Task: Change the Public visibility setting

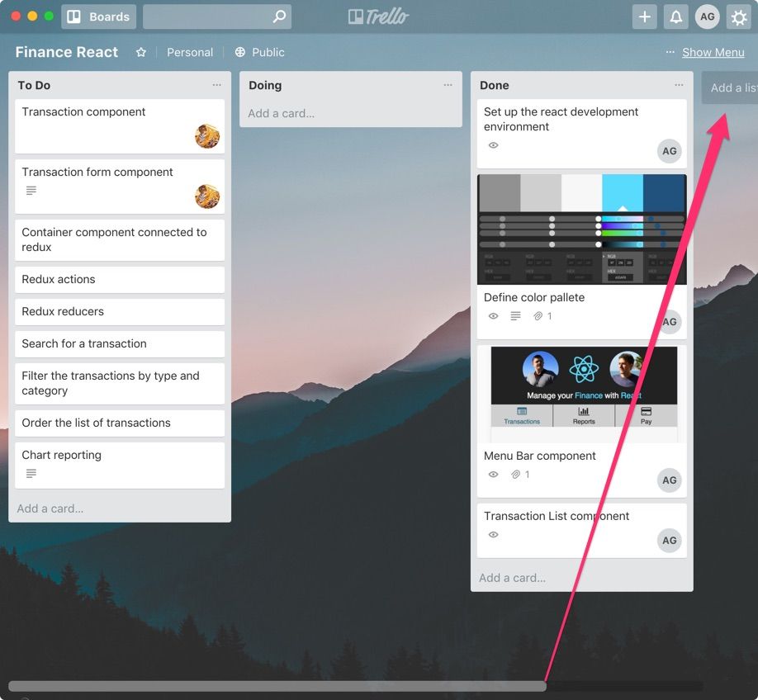Action: point(259,52)
